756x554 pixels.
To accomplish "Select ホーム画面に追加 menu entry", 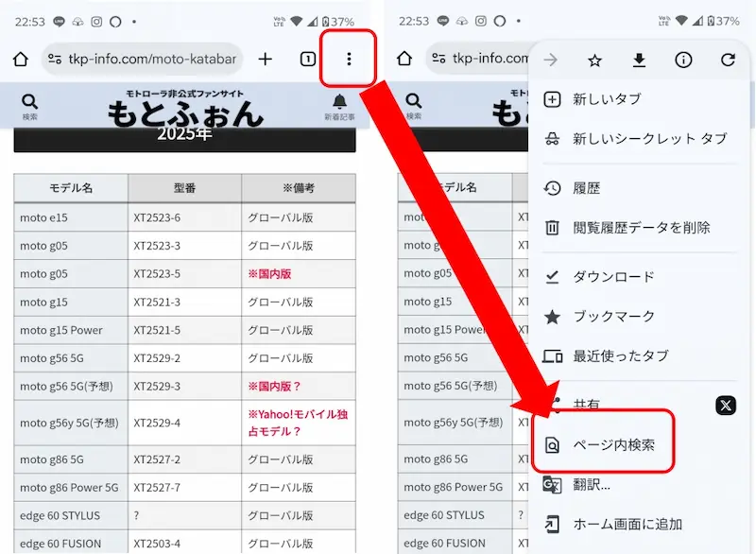I will [x=641, y=524].
